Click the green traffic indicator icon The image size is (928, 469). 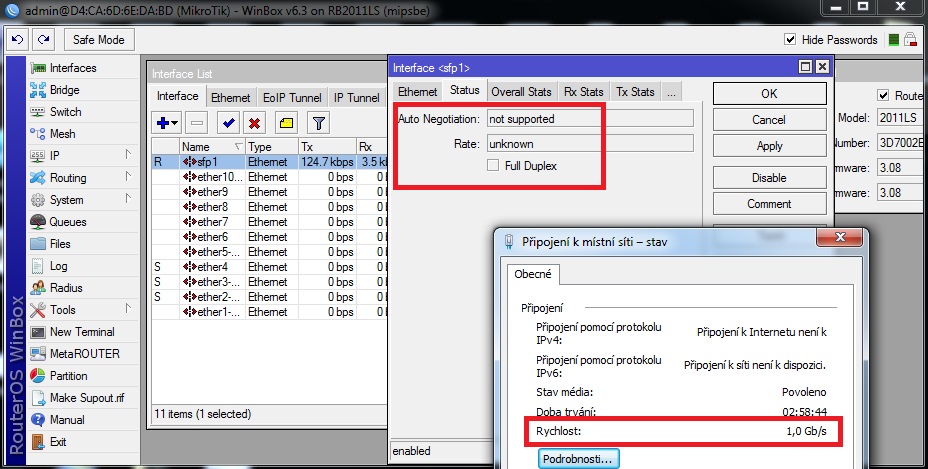[894, 40]
